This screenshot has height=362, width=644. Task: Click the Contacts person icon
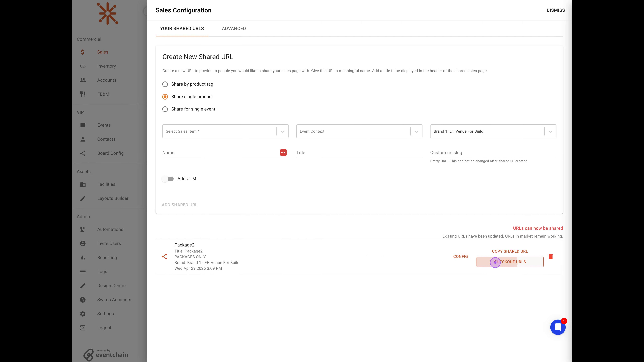(x=83, y=139)
